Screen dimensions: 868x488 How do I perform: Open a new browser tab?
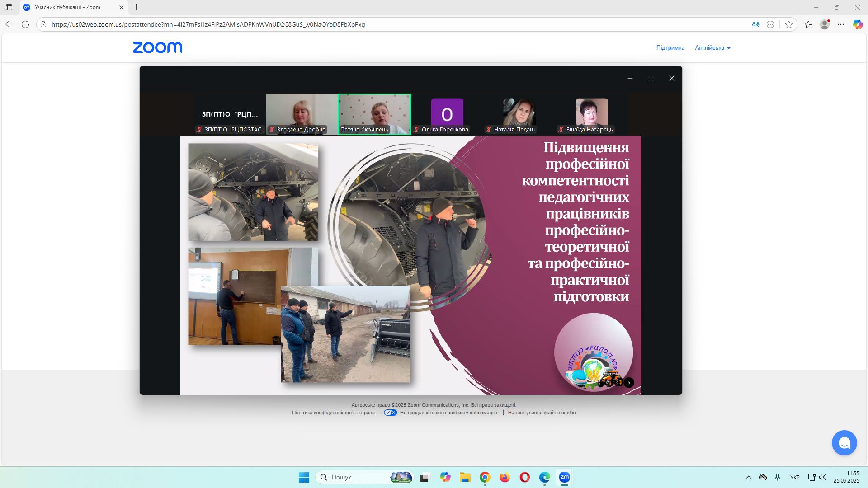click(x=136, y=7)
